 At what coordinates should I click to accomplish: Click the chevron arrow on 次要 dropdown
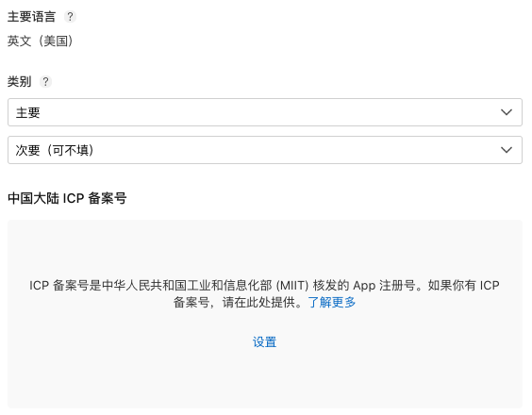(x=507, y=150)
